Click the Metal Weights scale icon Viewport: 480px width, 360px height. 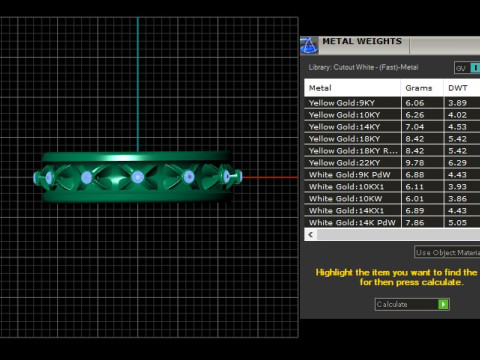point(309,45)
